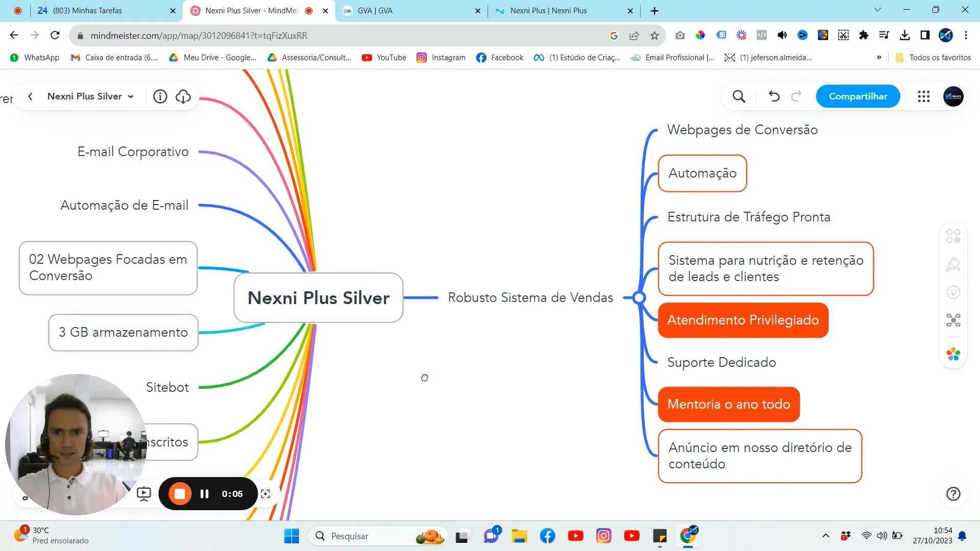Go back with the left chevron
This screenshot has width=980, height=551.
pos(31,96)
